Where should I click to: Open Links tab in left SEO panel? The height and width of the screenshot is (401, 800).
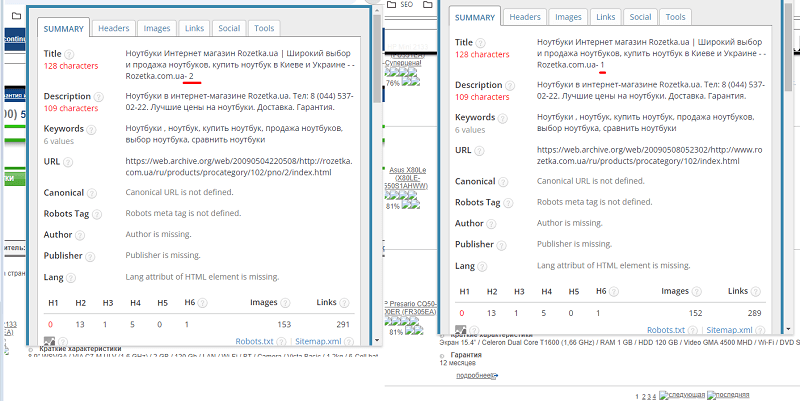coord(194,29)
